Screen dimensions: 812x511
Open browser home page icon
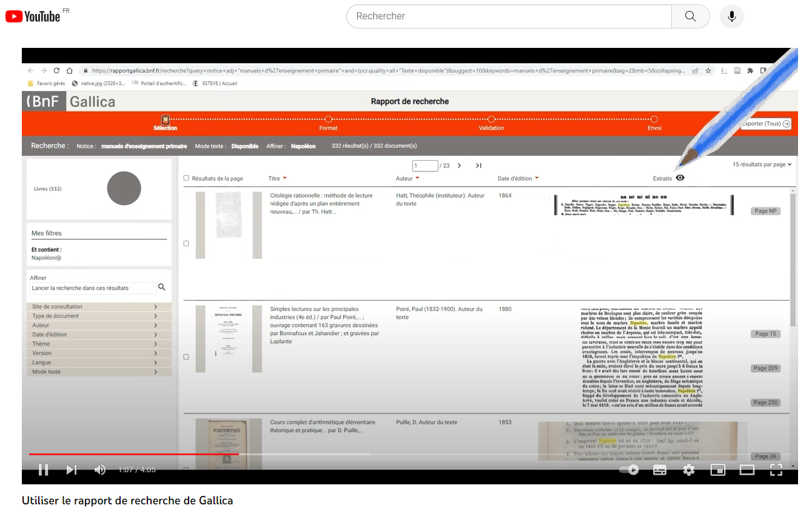[x=70, y=70]
